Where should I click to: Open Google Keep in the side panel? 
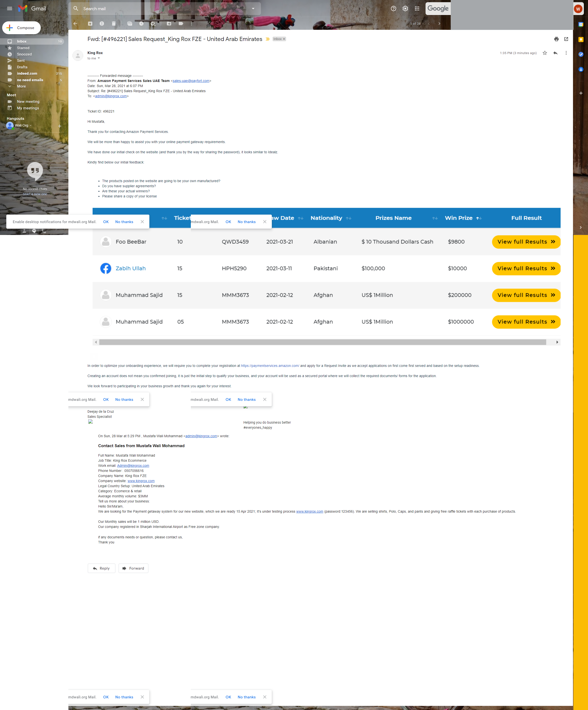[580, 40]
